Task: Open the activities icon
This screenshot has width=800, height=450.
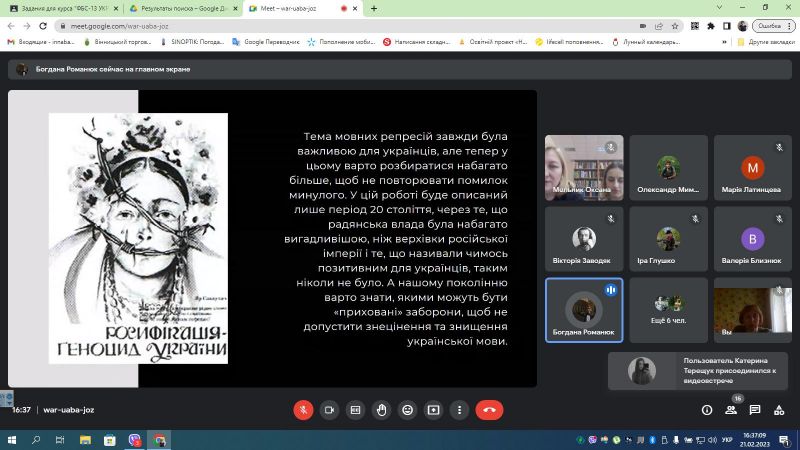Action: 779,410
